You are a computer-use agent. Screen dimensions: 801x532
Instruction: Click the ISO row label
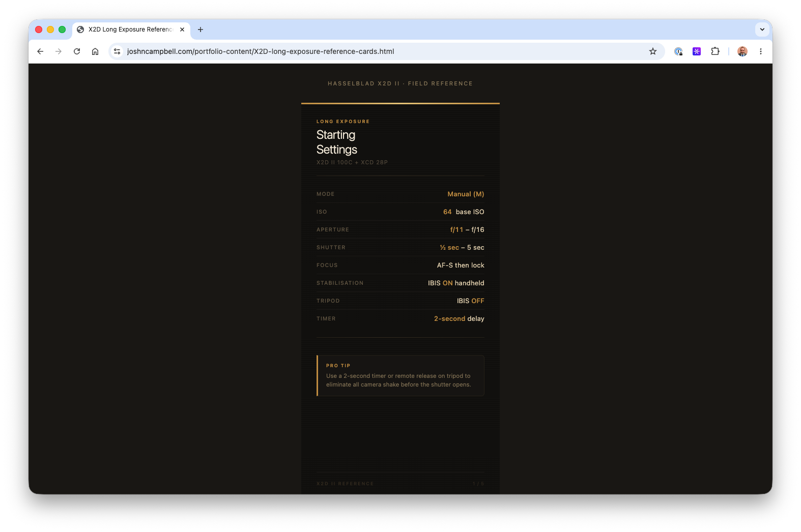tap(322, 212)
